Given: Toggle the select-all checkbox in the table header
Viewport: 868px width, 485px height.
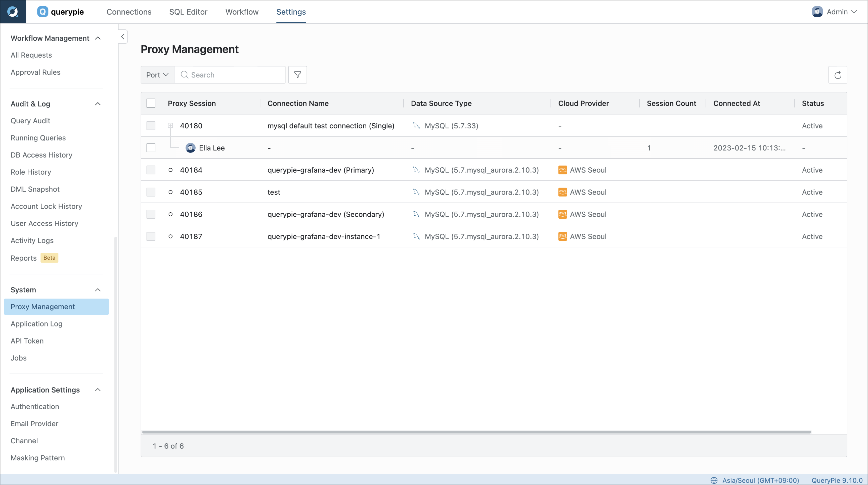Looking at the screenshot, I should coord(151,103).
